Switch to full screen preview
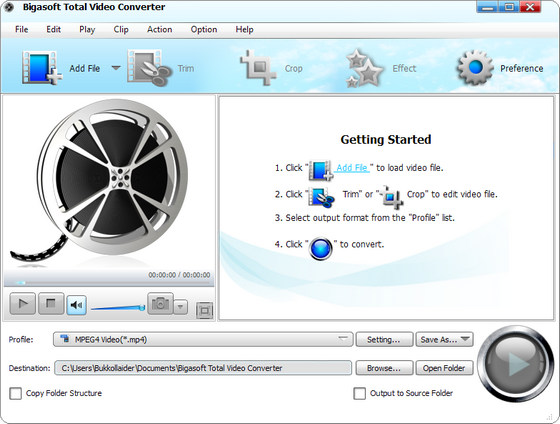This screenshot has width=560, height=424. [x=205, y=310]
